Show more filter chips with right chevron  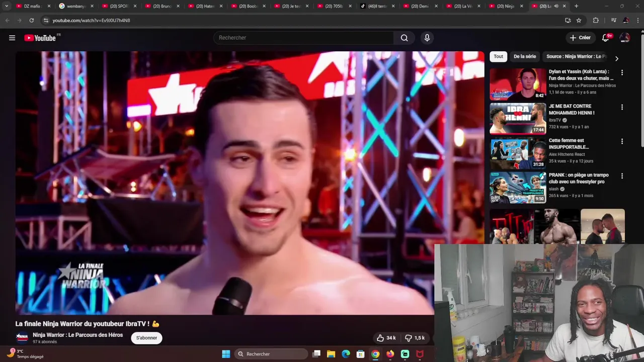click(616, 58)
